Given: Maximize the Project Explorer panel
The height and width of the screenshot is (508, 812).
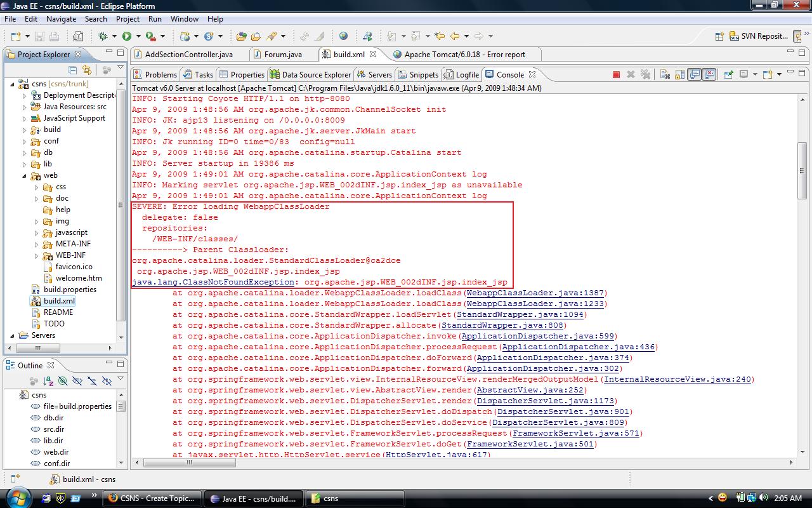Looking at the screenshot, I should pyautogui.click(x=121, y=53).
